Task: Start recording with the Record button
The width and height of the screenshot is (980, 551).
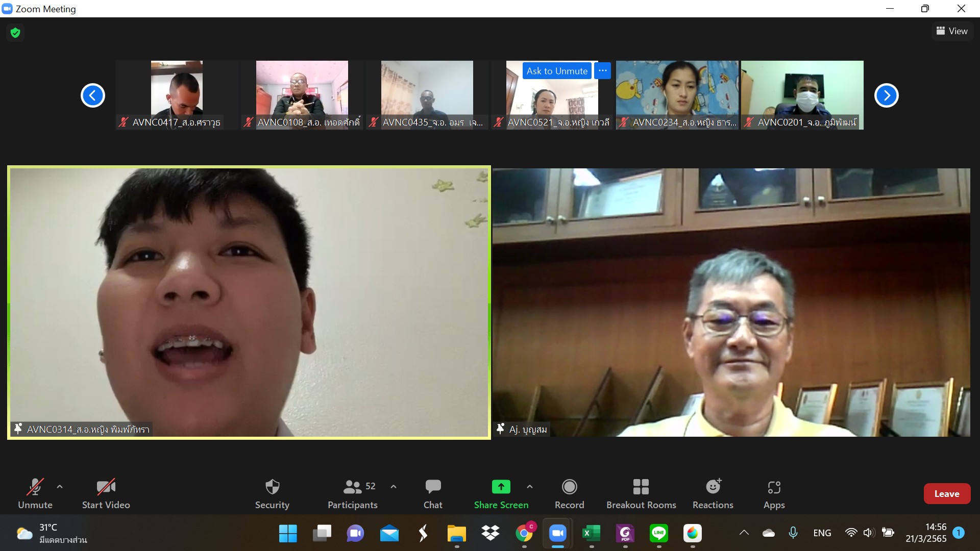Action: (x=569, y=493)
